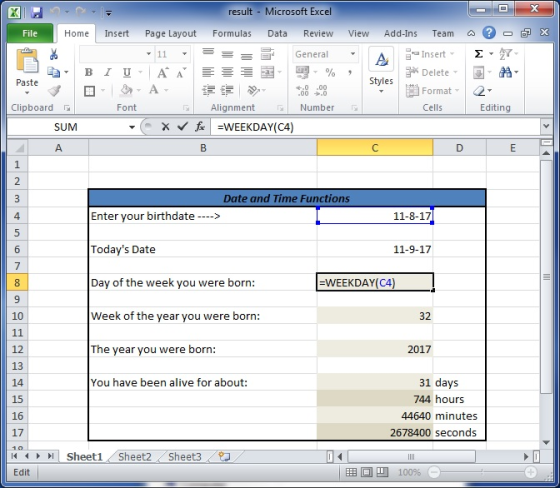
Task: Open the File tab
Action: (30, 34)
